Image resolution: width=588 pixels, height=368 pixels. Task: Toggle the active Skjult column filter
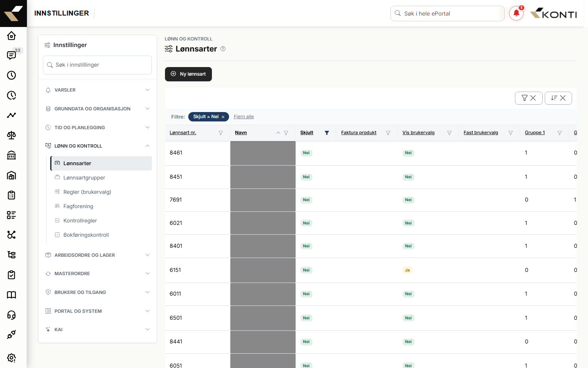pos(327,133)
